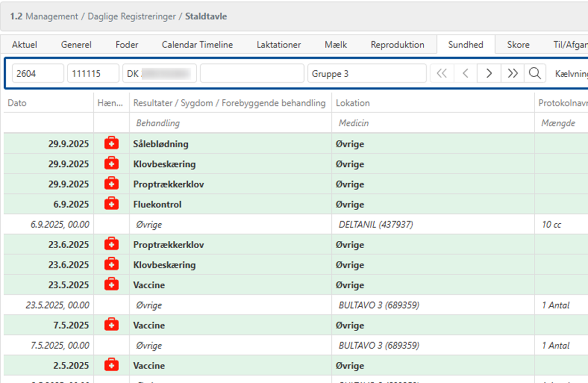This screenshot has height=383, width=588.
Task: Click the Gruppe 3 group field
Action: [366, 73]
